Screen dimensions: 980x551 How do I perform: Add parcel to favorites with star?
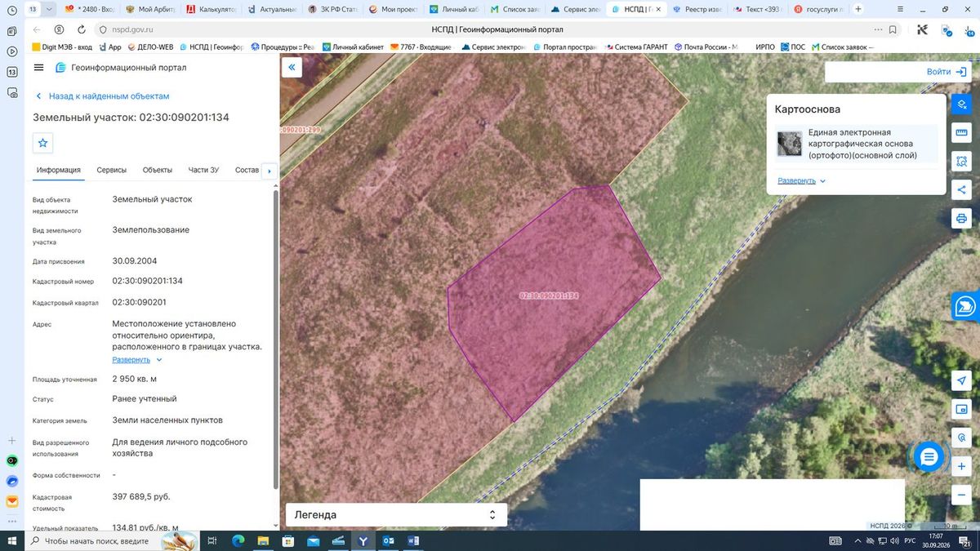pyautogui.click(x=43, y=143)
